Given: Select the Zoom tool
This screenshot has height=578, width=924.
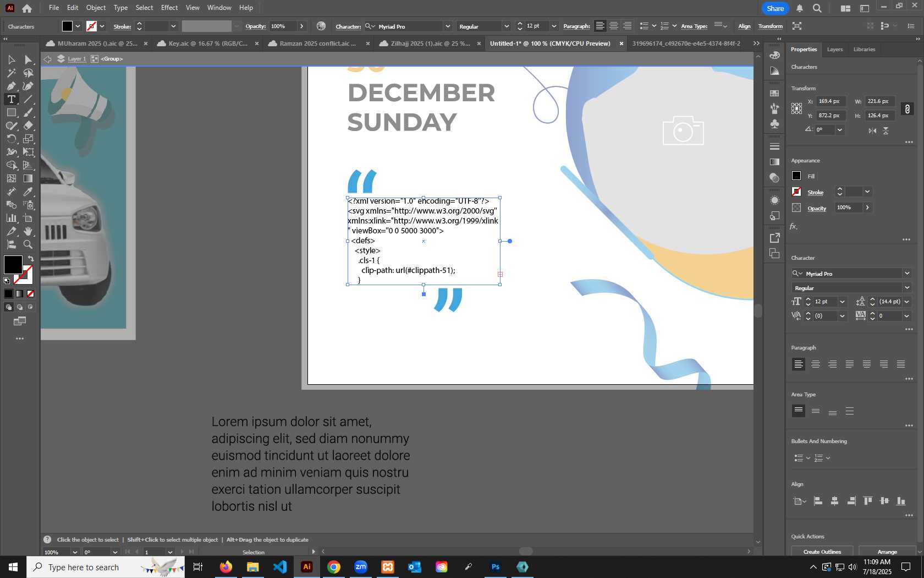Looking at the screenshot, I should tap(29, 244).
